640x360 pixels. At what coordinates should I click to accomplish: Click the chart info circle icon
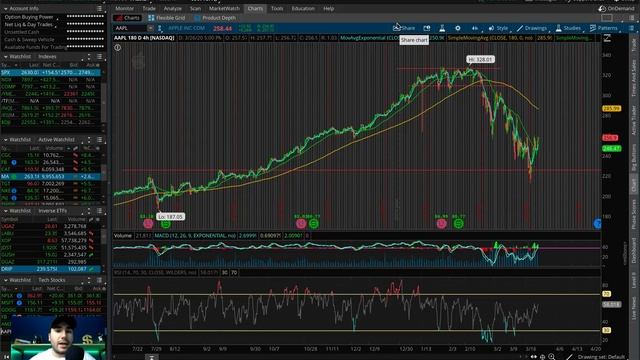click(x=118, y=47)
